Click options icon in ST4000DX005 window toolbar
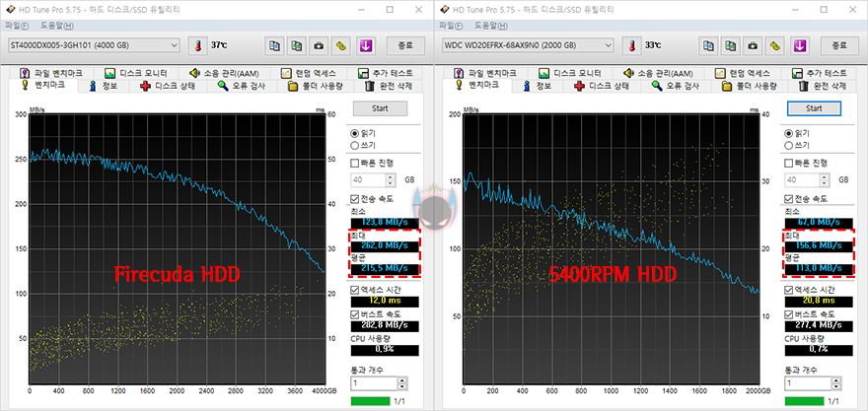 click(x=341, y=46)
